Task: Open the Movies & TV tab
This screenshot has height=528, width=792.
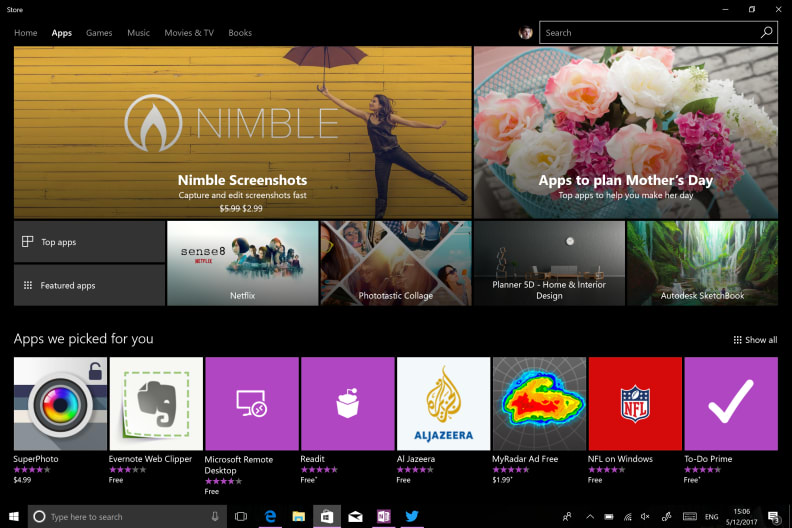Action: [189, 33]
